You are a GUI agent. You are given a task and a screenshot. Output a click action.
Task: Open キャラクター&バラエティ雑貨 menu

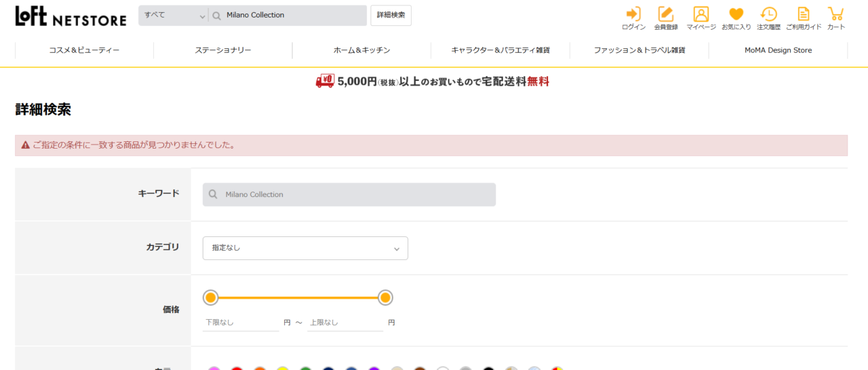pyautogui.click(x=500, y=50)
